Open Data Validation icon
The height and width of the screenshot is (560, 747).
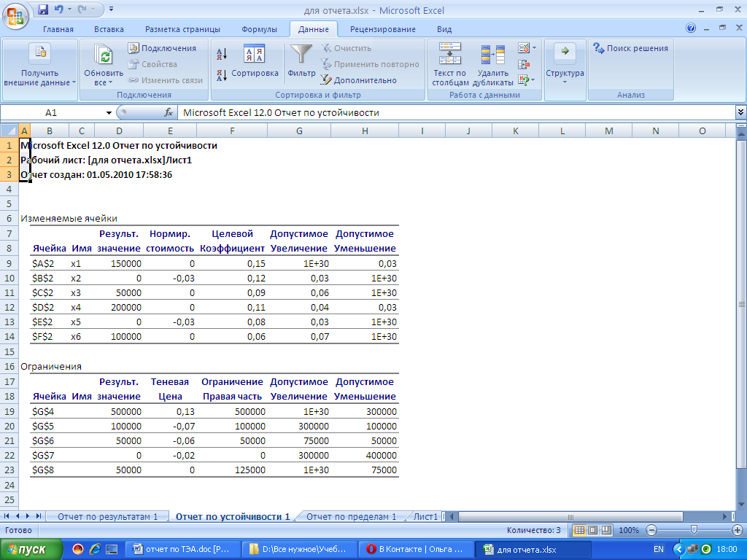pyautogui.click(x=524, y=48)
